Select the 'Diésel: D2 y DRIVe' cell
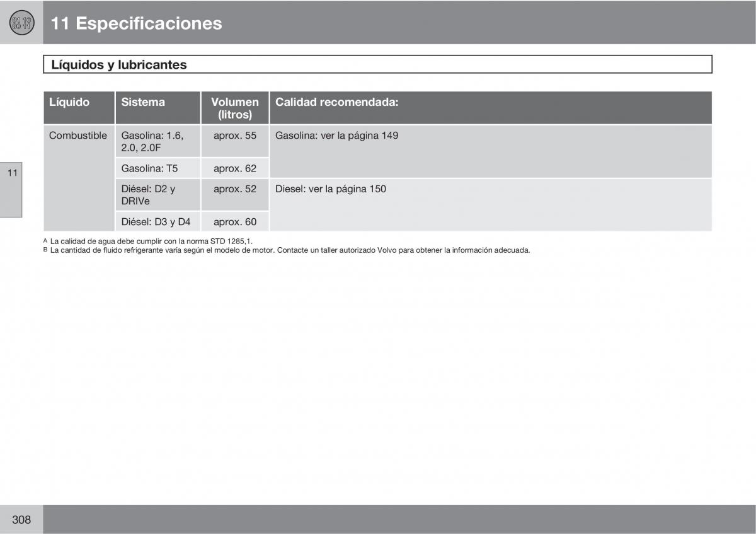Screen dimensions: 756x534 148,195
